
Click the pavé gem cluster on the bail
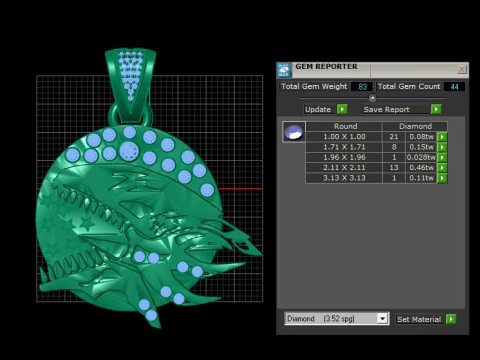[131, 75]
